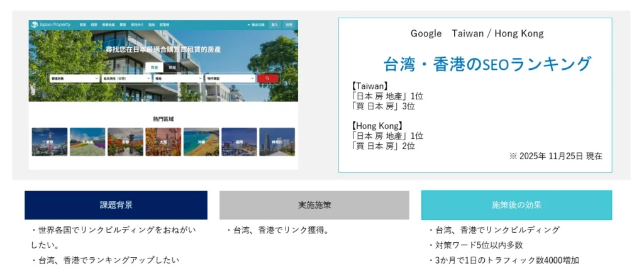This screenshot has height=278, width=644.
Task: Click the 註冊 register button
Action: tap(289, 25)
